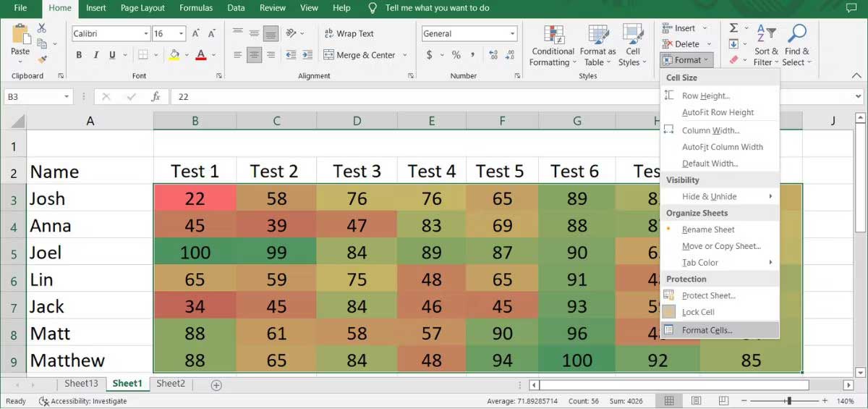This screenshot has width=868, height=409.
Task: Click the Copy icon in Clipboard group
Action: click(x=41, y=43)
